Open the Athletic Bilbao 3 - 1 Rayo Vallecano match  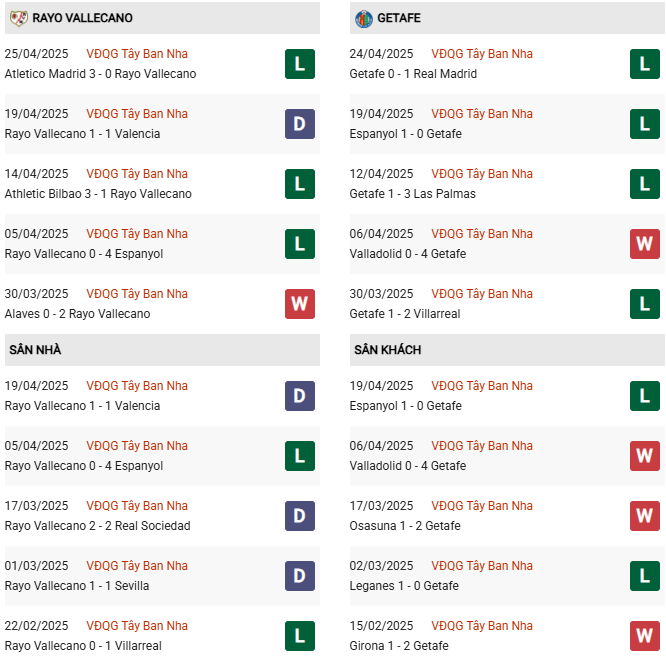click(98, 194)
